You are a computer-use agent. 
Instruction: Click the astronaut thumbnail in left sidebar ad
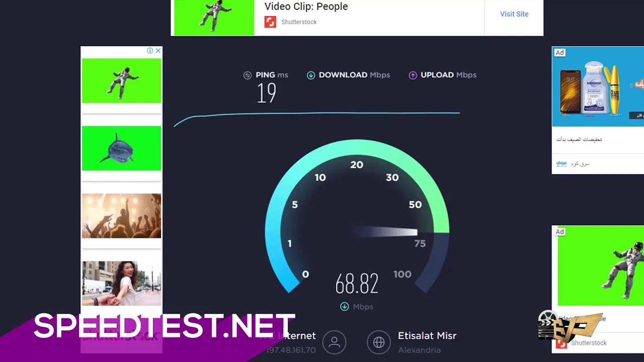(x=122, y=80)
